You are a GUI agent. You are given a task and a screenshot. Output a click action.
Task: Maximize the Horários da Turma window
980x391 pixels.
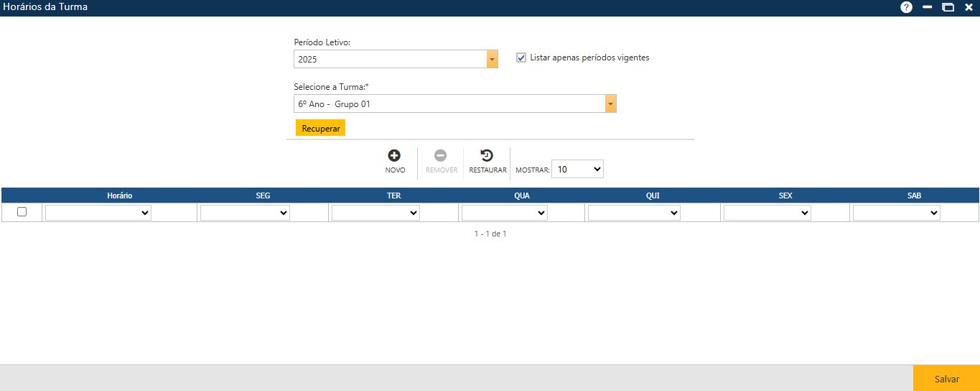(948, 7)
